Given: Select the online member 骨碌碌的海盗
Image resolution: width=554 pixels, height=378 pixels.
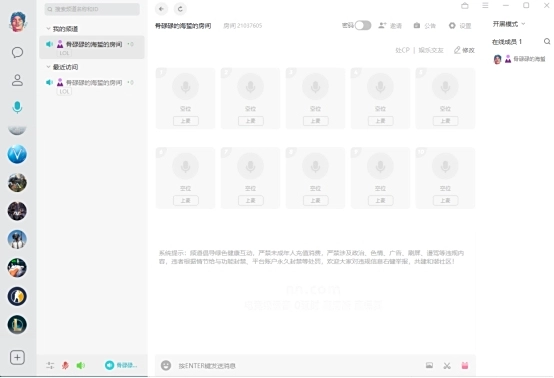Looking at the screenshot, I should (x=519, y=59).
